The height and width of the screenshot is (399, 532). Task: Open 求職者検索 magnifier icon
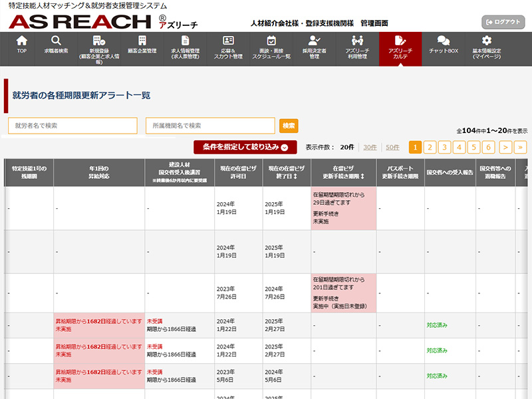pos(56,41)
